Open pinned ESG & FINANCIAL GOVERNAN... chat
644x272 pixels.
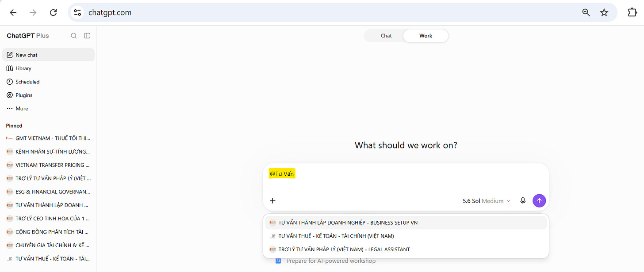coord(49,192)
